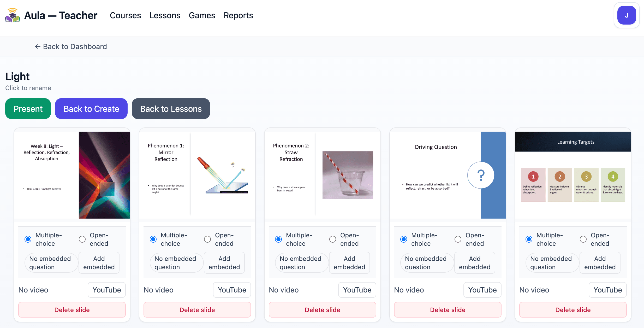Open the Reports section
This screenshot has height=328, width=644.
(x=238, y=15)
